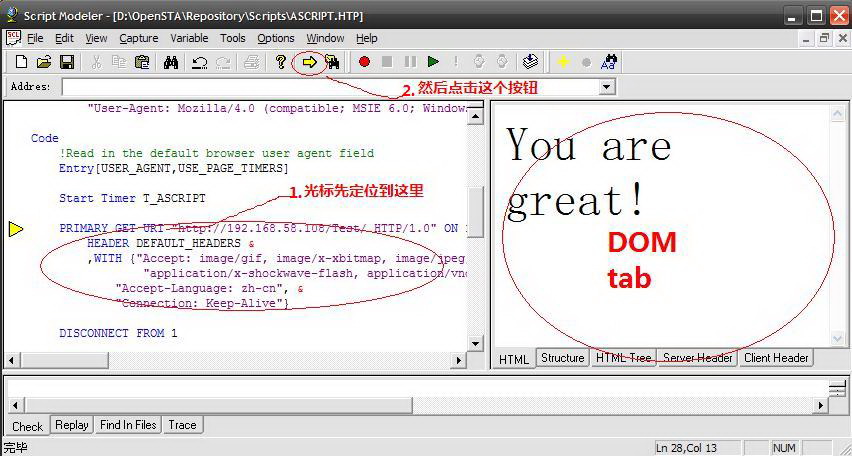Click the yellow arrow step button

tap(309, 62)
